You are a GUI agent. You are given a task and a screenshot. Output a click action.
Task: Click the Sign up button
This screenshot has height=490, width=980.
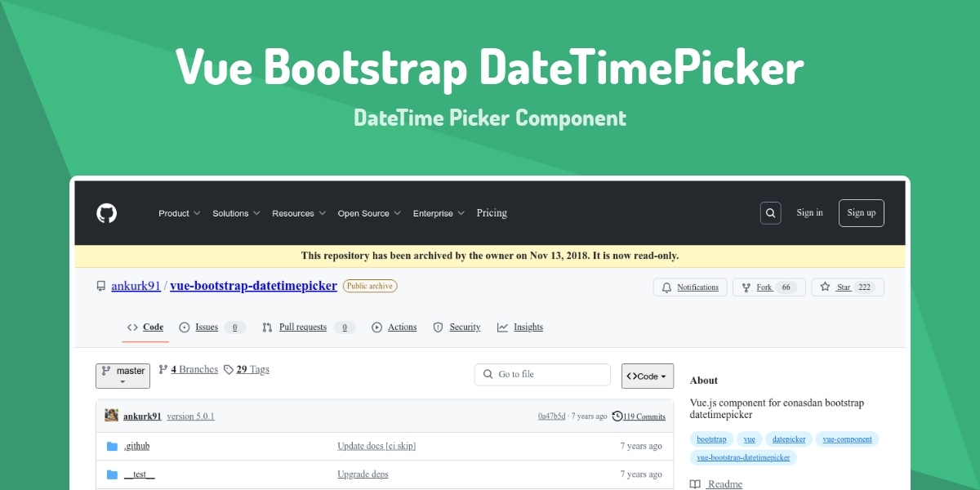pyautogui.click(x=861, y=213)
